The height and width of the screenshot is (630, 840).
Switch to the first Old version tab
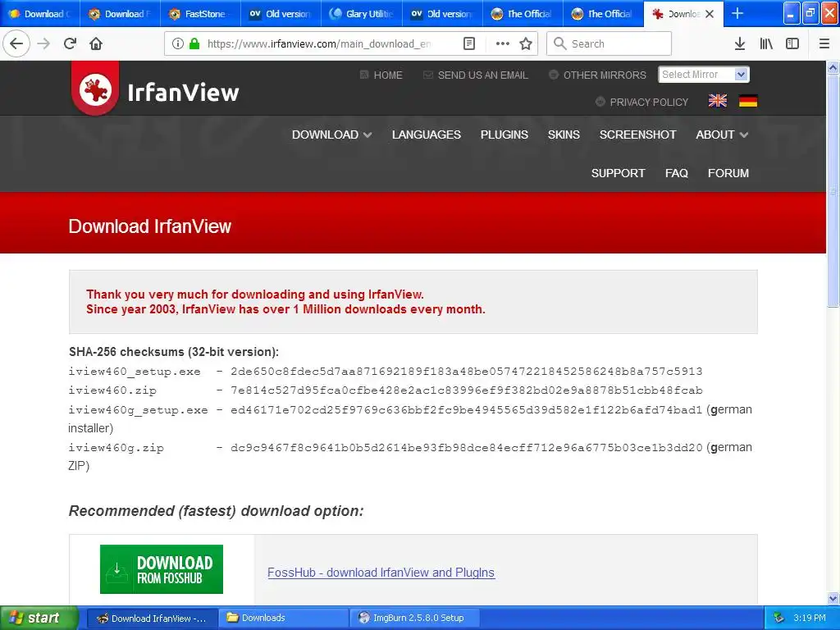(281, 14)
